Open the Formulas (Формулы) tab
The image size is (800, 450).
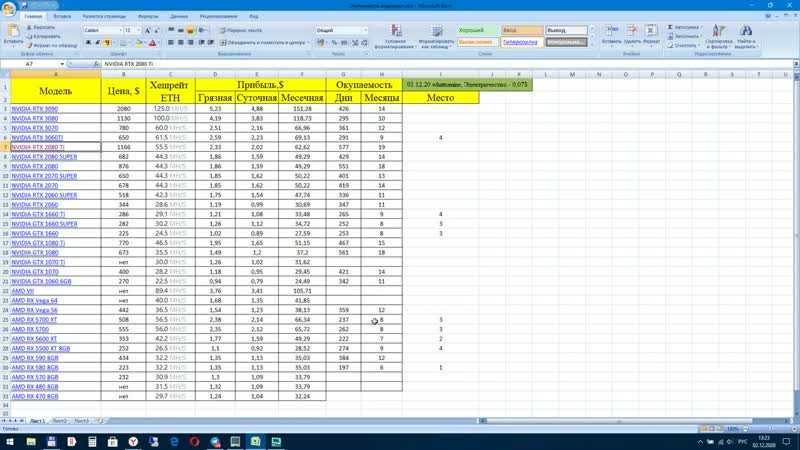(148, 16)
